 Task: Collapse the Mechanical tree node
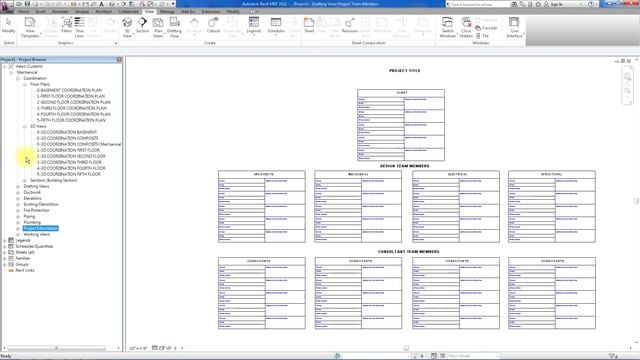tap(11, 72)
